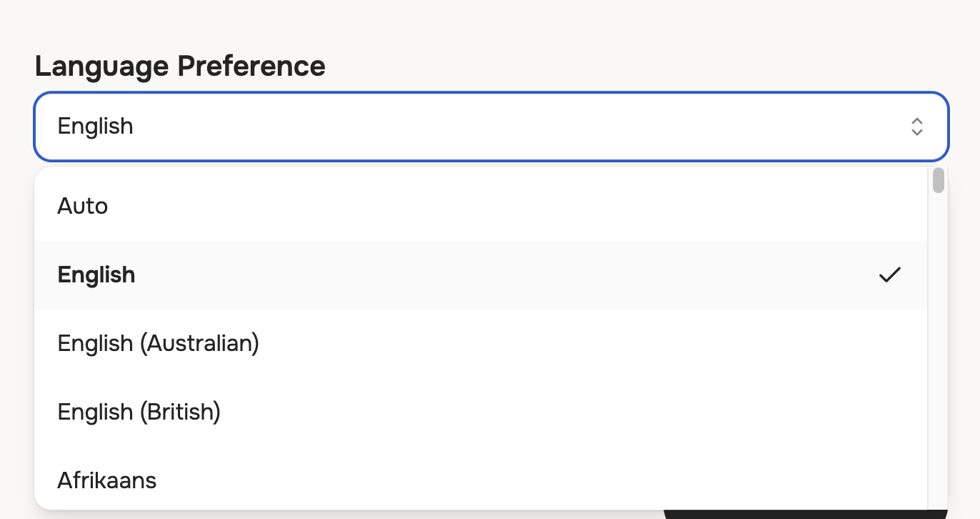
Task: Click the Language Preference heading label
Action: pyautogui.click(x=180, y=66)
